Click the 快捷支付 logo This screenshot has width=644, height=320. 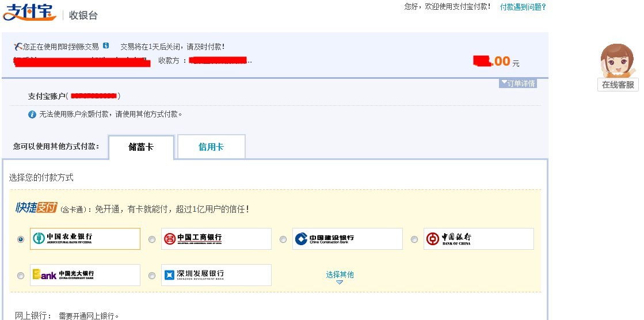coord(36,208)
